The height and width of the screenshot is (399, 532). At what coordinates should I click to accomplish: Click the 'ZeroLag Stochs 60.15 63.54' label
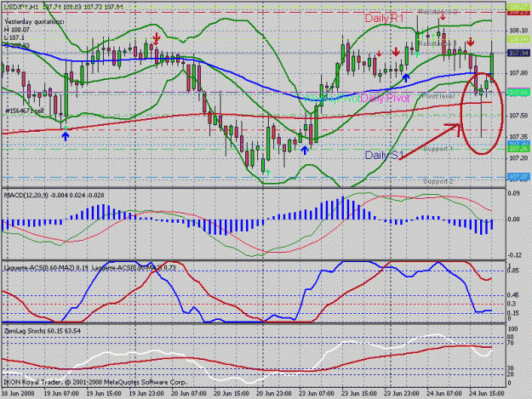[43, 331]
